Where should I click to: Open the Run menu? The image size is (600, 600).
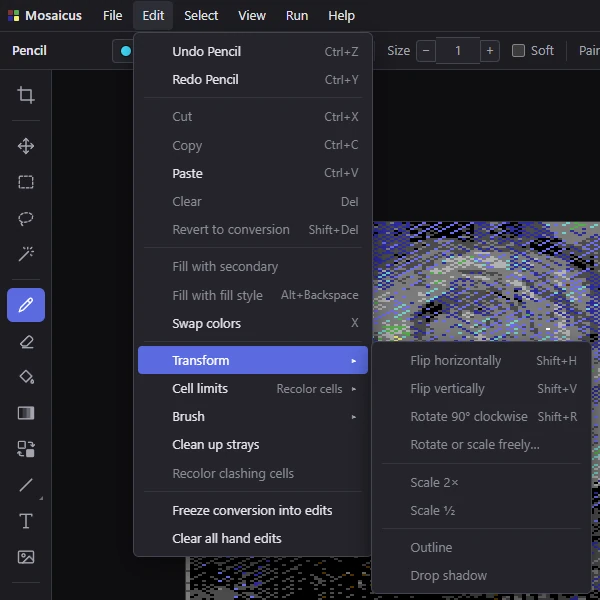pyautogui.click(x=297, y=16)
